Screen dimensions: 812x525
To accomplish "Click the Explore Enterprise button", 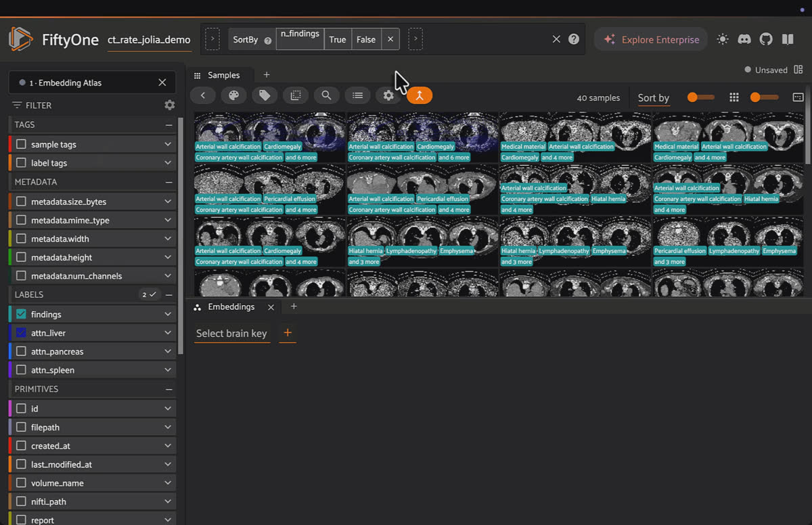I will [651, 39].
